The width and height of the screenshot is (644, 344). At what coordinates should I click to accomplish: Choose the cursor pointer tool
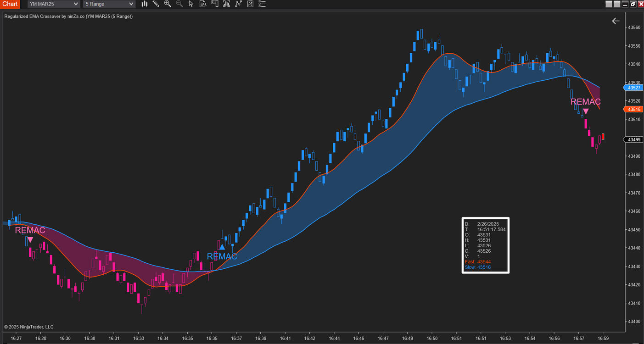tap(191, 4)
